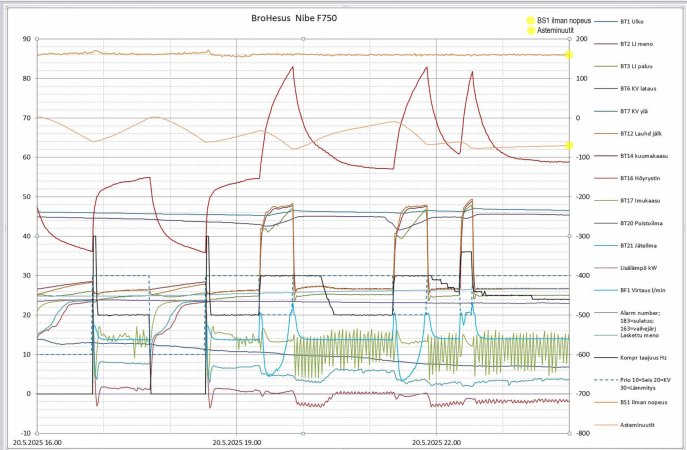Click the right axis value 100

(x=581, y=78)
